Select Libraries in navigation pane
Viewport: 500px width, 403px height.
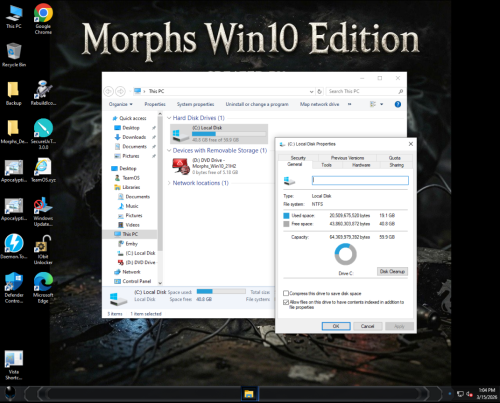(131, 187)
